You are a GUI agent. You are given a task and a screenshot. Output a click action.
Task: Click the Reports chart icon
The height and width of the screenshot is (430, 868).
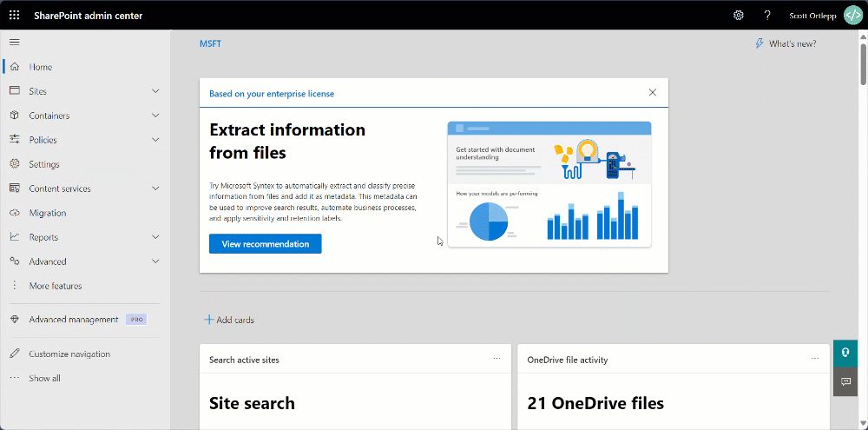coord(15,237)
